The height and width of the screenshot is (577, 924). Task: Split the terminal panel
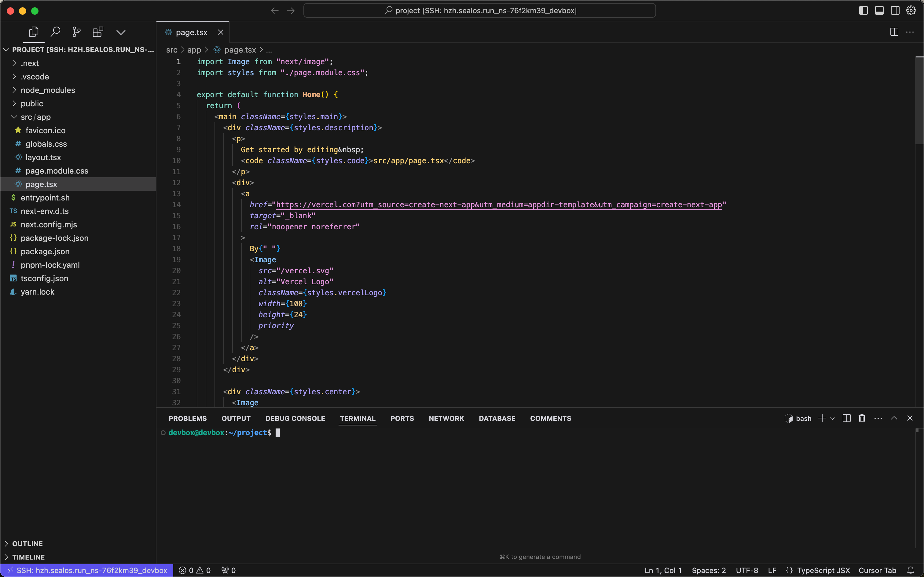click(846, 418)
